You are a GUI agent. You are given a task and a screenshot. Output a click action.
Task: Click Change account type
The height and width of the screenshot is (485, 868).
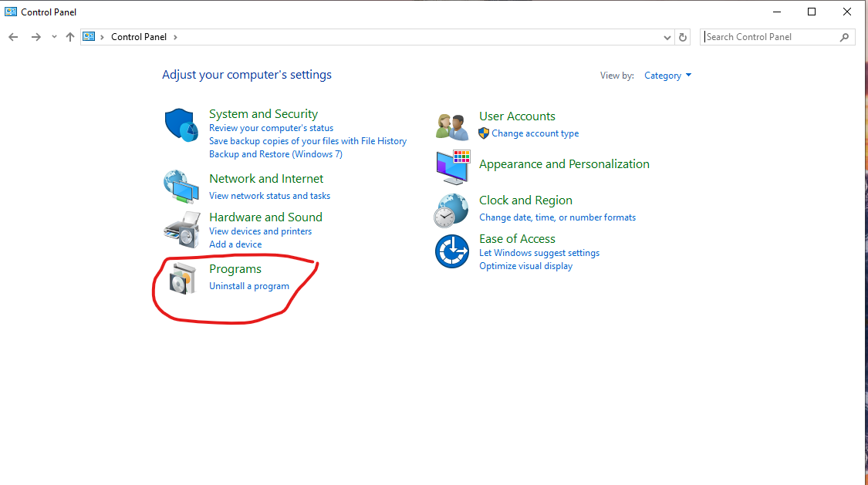click(535, 133)
